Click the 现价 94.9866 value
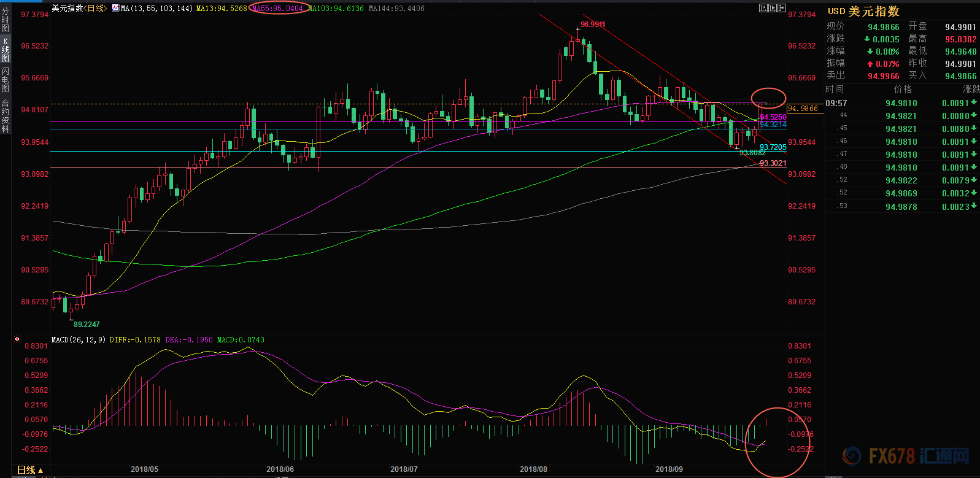The height and width of the screenshot is (478, 980). tap(884, 27)
